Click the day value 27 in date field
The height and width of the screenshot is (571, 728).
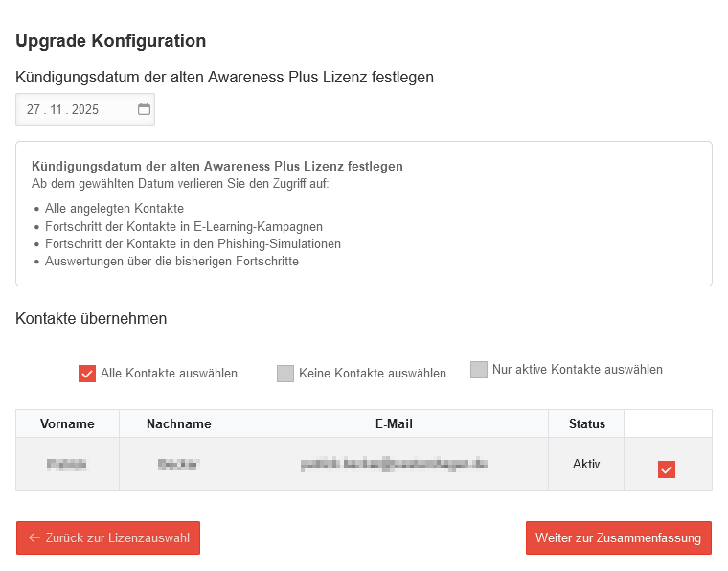pos(34,110)
